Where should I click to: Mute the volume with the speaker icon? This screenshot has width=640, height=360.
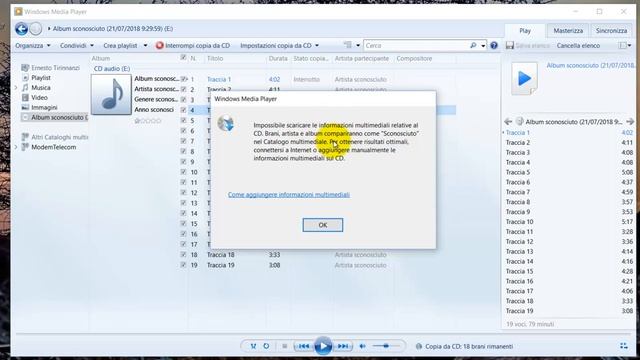point(362,346)
